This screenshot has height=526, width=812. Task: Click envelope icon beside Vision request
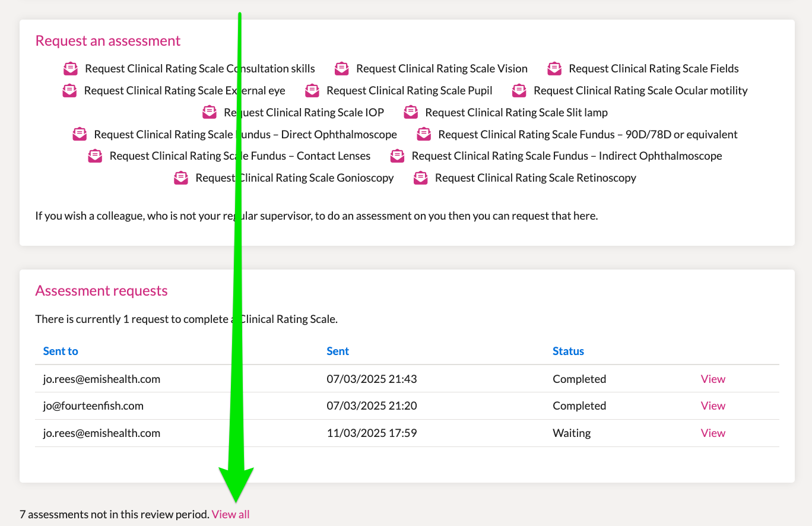tap(342, 69)
